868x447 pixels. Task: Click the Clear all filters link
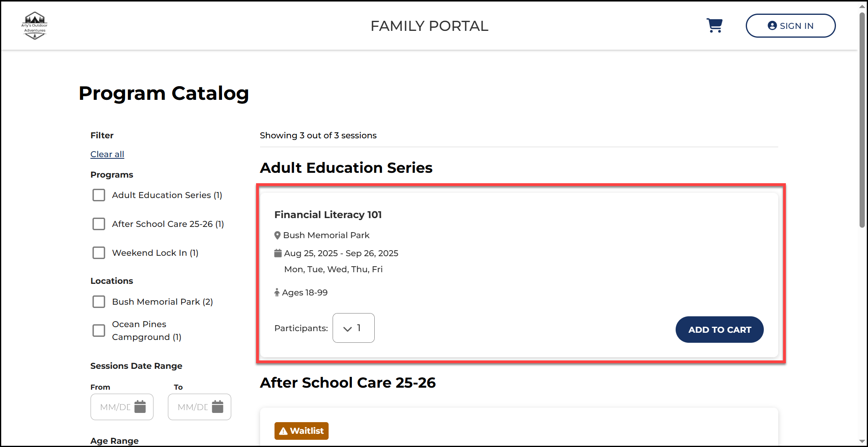[x=107, y=154]
